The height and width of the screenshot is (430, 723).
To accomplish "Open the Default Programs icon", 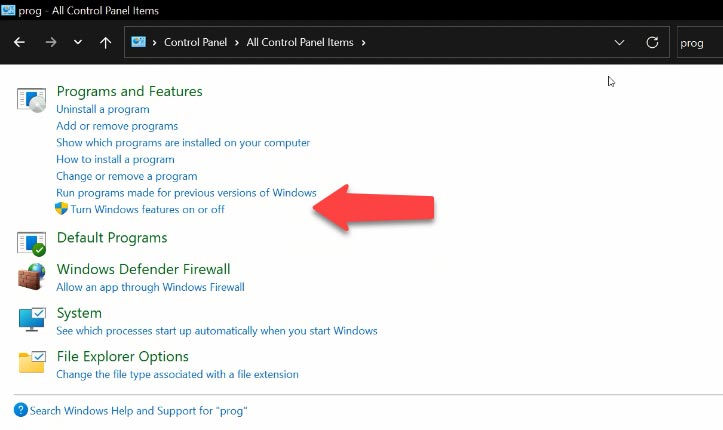I will tap(31, 243).
